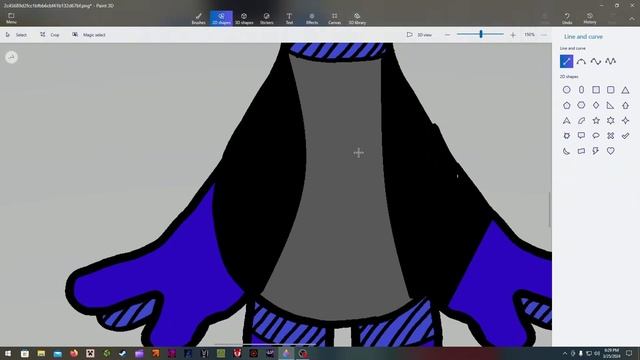The image size is (640, 360).
Task: Select the multi-point zigzag curve tool
Action: 611,61
